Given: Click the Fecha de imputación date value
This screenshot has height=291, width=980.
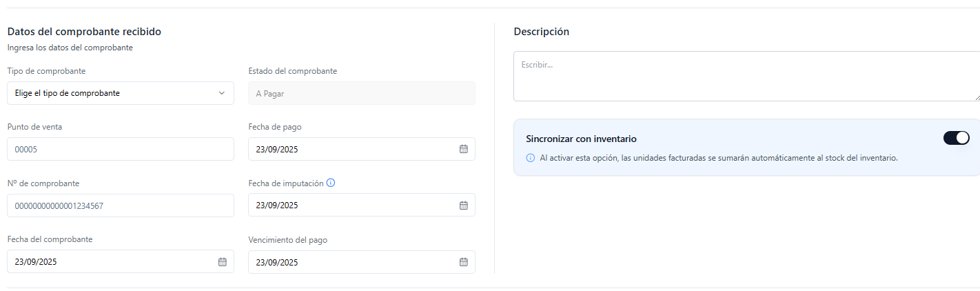Looking at the screenshot, I should tap(277, 205).
